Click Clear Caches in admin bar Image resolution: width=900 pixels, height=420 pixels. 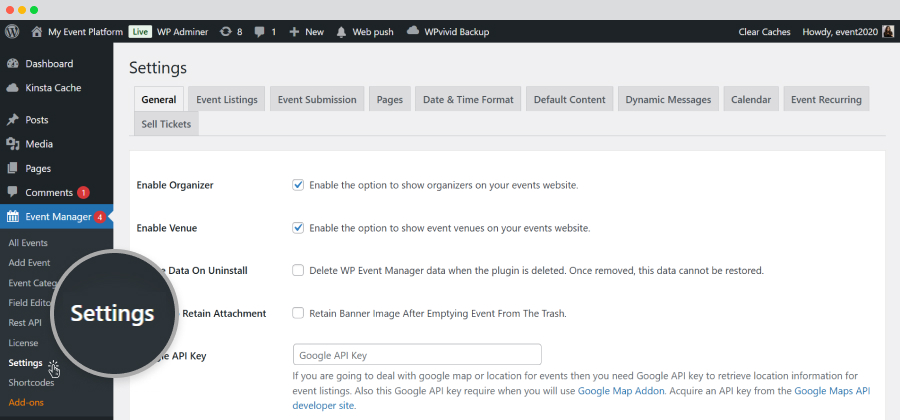coord(765,32)
